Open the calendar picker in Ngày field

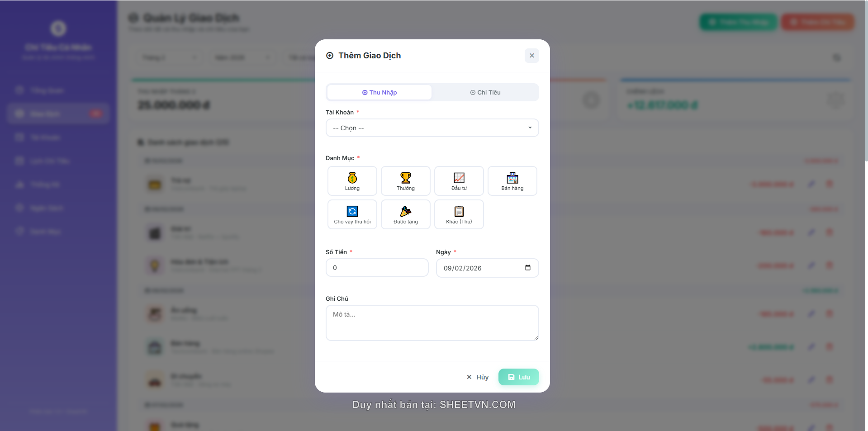pos(527,268)
